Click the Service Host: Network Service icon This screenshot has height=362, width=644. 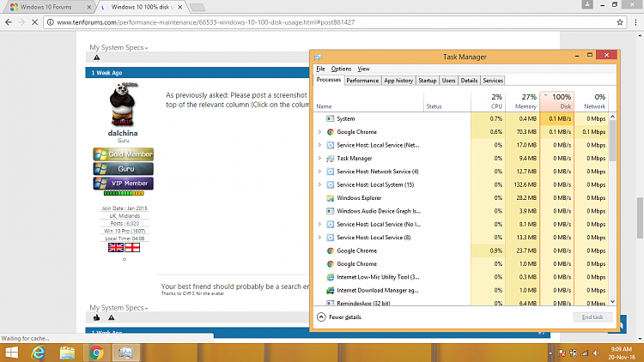coord(330,172)
